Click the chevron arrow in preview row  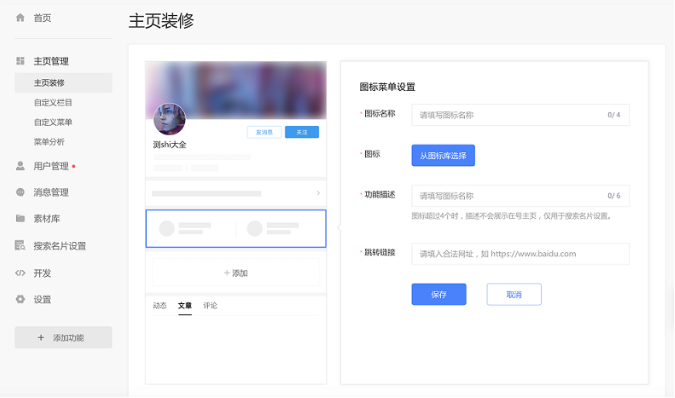[x=318, y=193]
